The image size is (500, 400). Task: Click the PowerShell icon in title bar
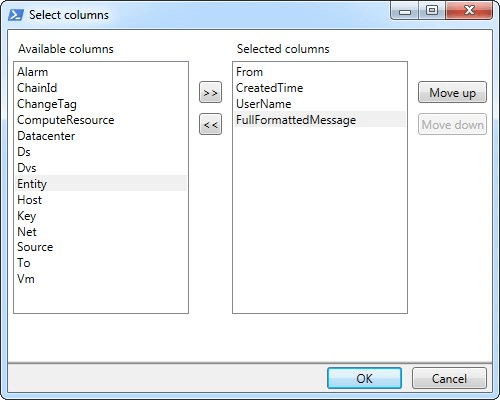pyautogui.click(x=16, y=15)
